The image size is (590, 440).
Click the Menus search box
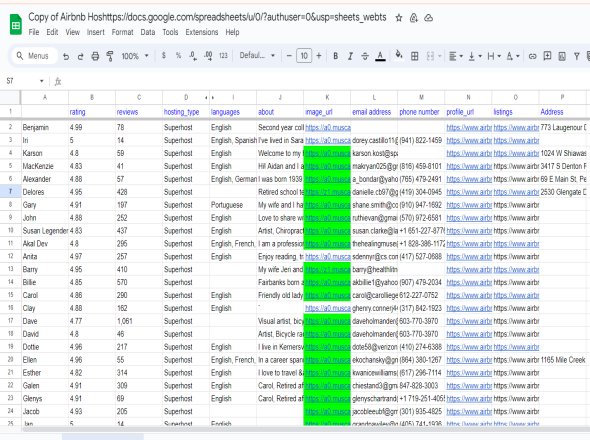34,56
